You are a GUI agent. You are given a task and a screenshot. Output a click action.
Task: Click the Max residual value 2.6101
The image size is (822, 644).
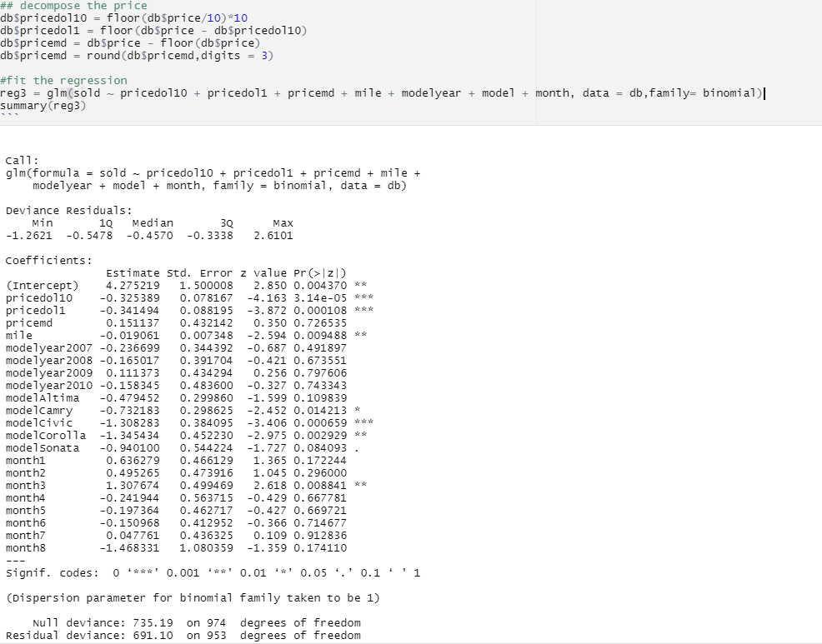click(x=273, y=236)
